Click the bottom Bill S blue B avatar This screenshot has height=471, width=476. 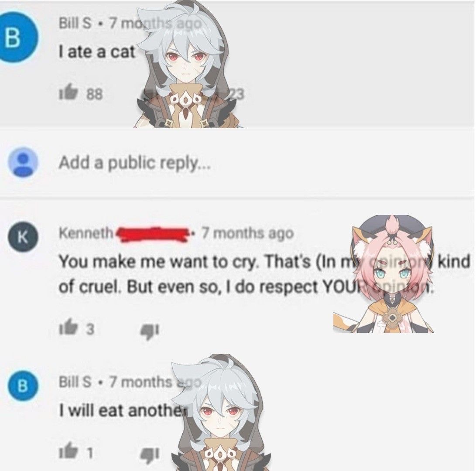click(x=23, y=386)
